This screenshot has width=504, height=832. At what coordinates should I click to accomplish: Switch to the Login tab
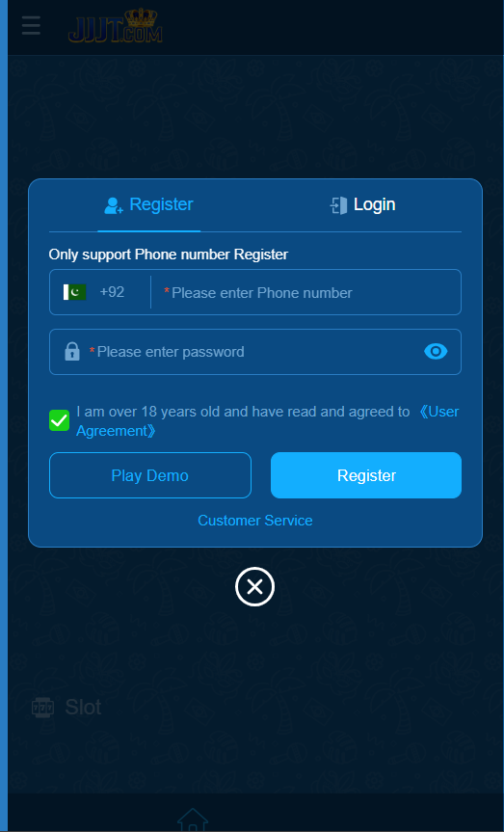[x=363, y=205]
